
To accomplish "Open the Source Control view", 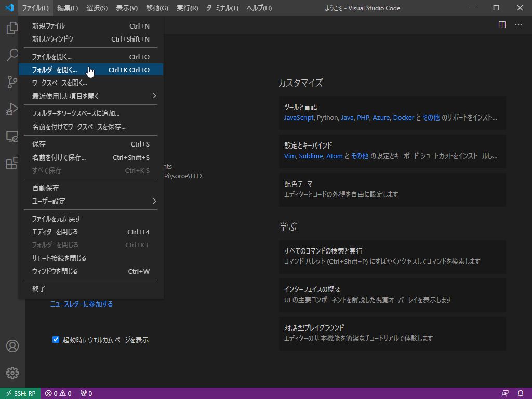I will (x=11, y=82).
